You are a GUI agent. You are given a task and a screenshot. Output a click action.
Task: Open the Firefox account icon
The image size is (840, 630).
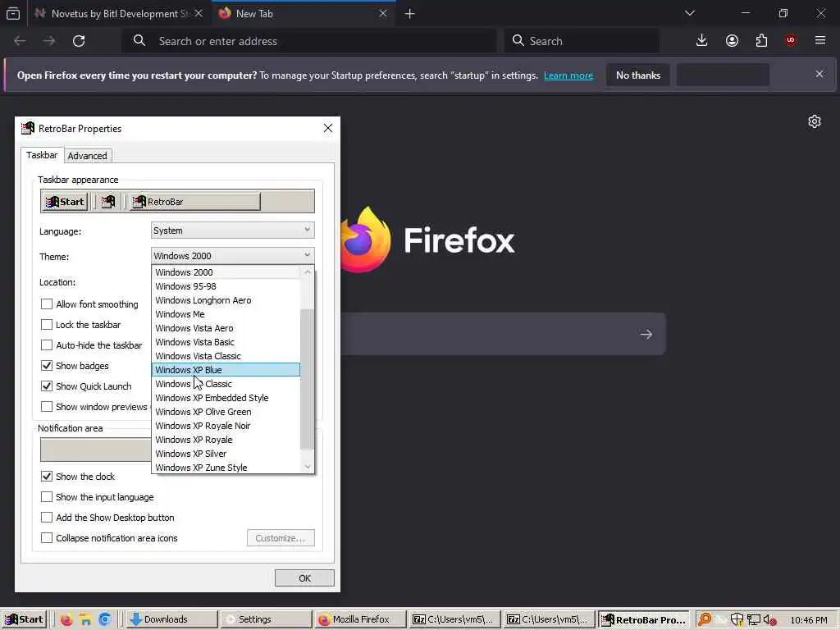pyautogui.click(x=732, y=41)
